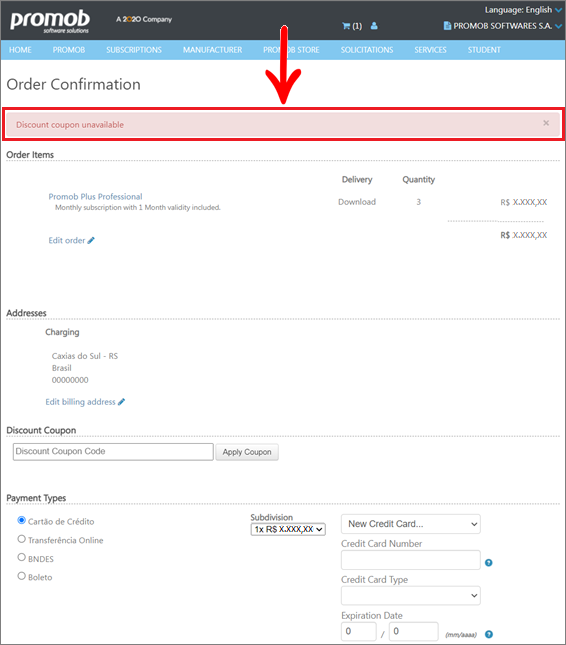Open the Credit Card Type dropdown
The height and width of the screenshot is (645, 566).
click(411, 596)
